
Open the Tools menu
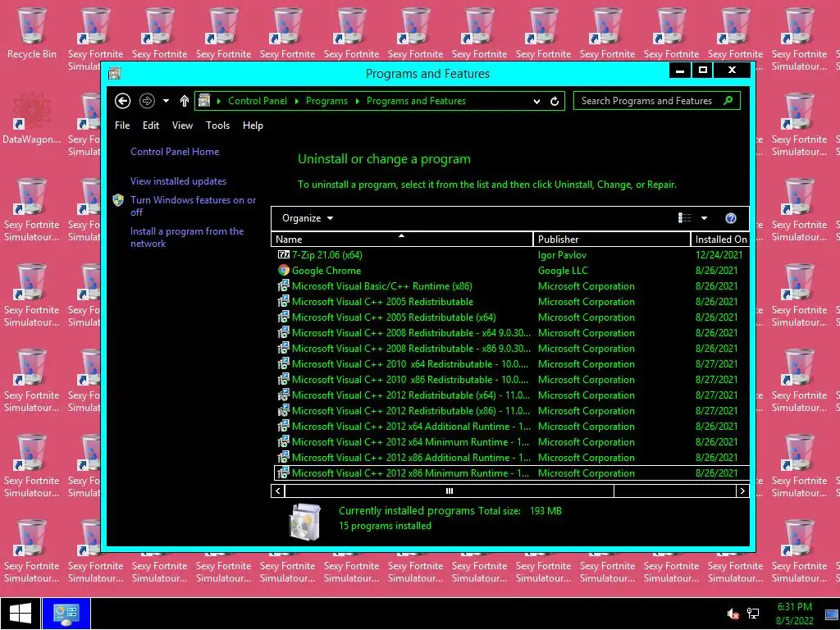point(217,126)
